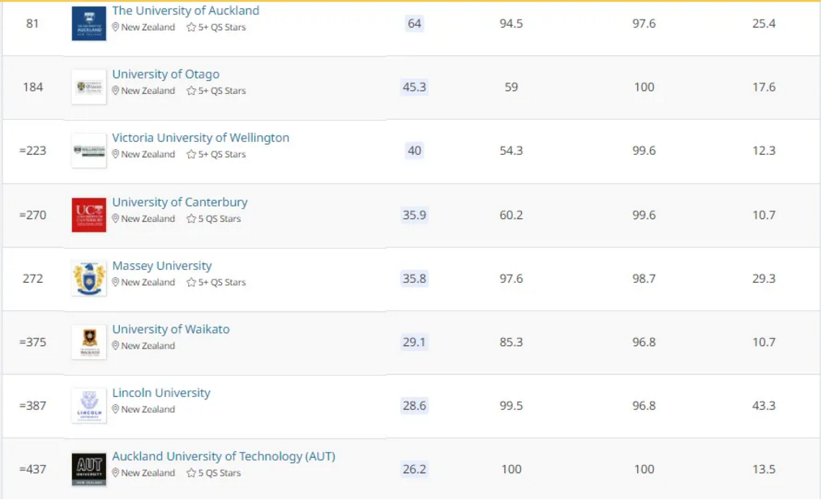
Task: Click rank =270 in the ranking column
Action: click(x=32, y=215)
